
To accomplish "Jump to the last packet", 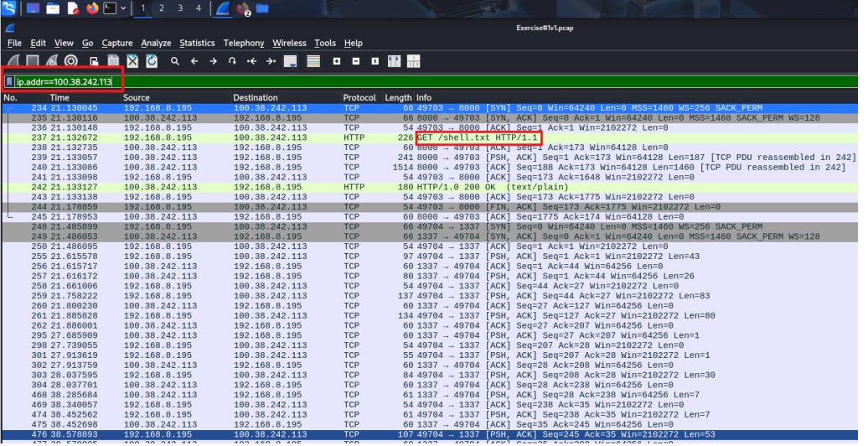I will tap(271, 61).
